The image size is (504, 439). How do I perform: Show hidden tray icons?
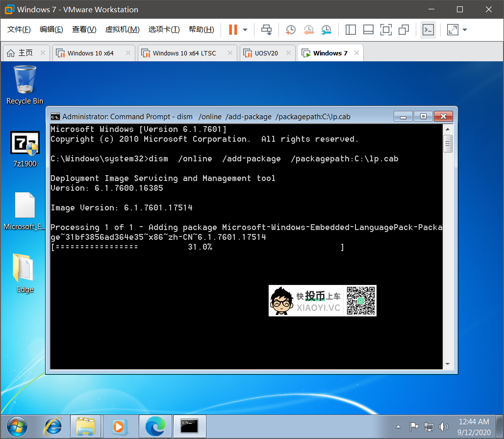pos(398,427)
